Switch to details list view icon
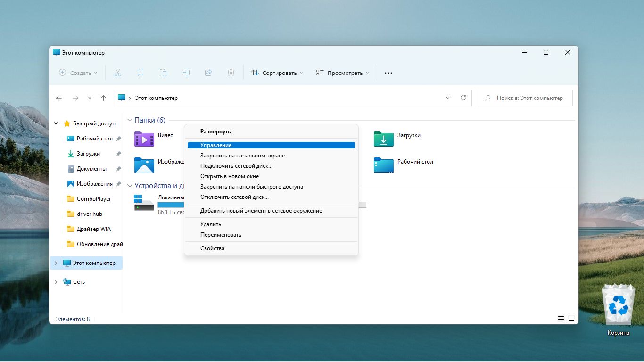Screen dimensions: 644x362 pos(561,319)
